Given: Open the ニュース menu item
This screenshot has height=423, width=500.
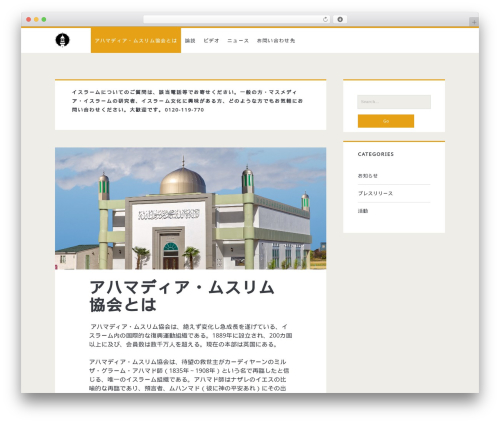Looking at the screenshot, I should [x=238, y=41].
